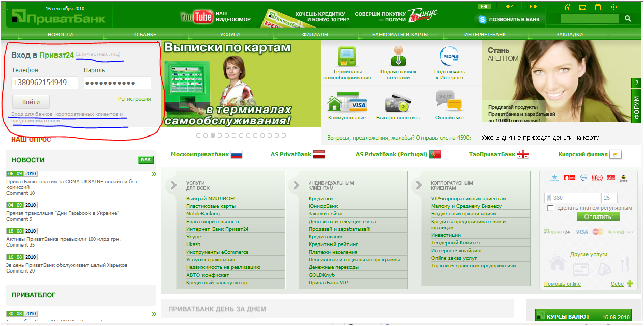Open the НОВОСТИ menu item
644x326 pixels.
[61, 35]
